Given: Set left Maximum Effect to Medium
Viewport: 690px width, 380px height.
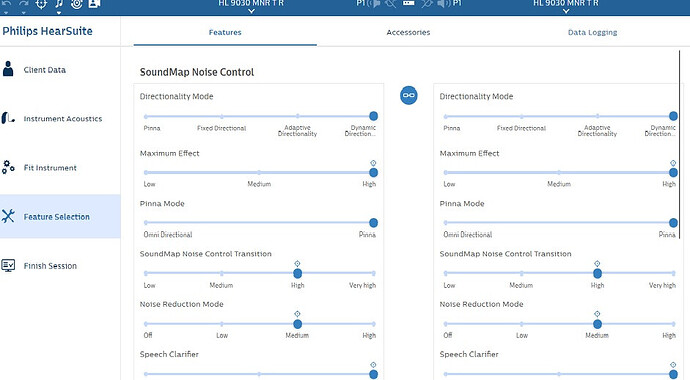Looking at the screenshot, I should tap(259, 173).
